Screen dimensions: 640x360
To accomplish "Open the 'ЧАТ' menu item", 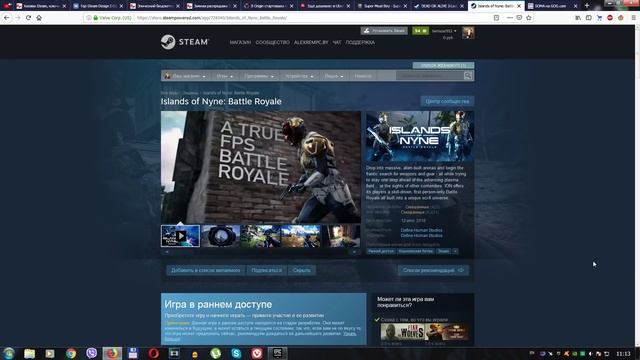I will tap(337, 42).
